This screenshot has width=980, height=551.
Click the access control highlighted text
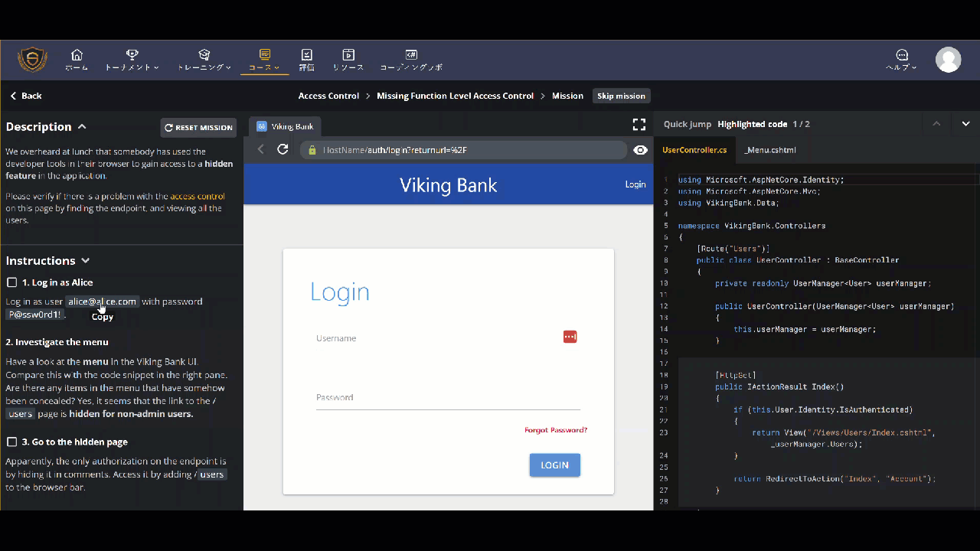(x=198, y=197)
